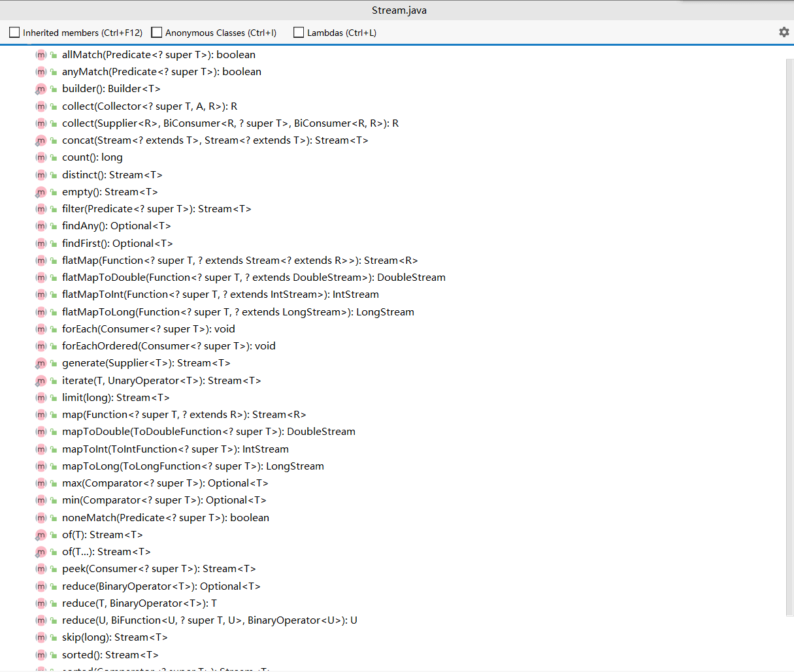Check the Anonymous Classes option
Image resolution: width=794 pixels, height=672 pixels.
point(156,31)
